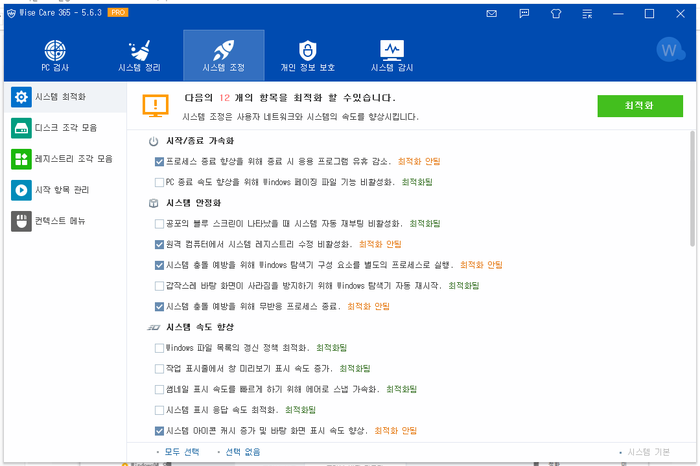
Task: Click the 시스템 최적화 gear icon
Action: coord(21,97)
